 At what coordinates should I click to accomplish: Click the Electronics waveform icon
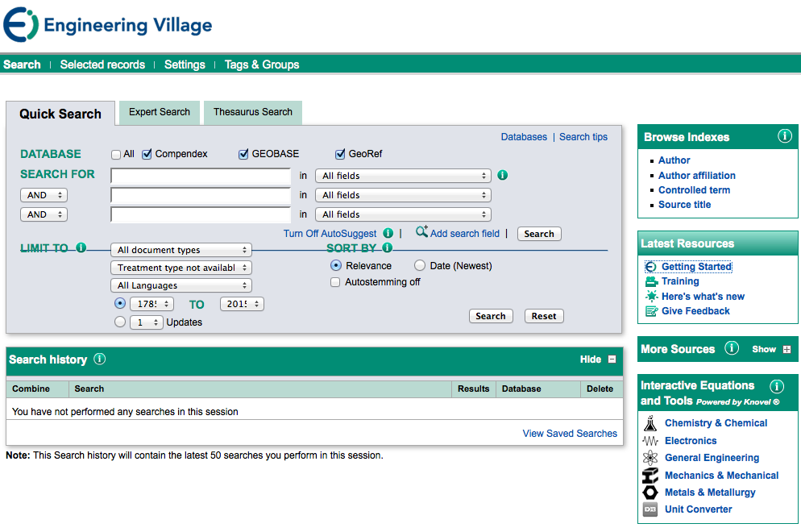[x=650, y=441]
